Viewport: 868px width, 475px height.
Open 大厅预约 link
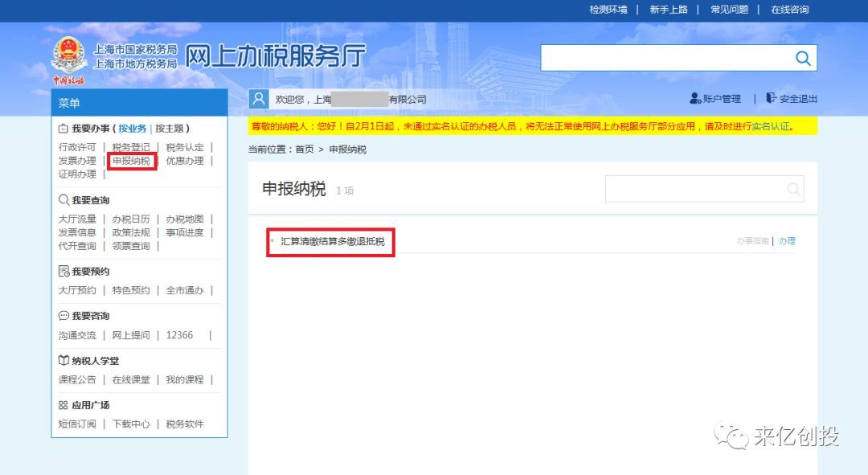(77, 290)
